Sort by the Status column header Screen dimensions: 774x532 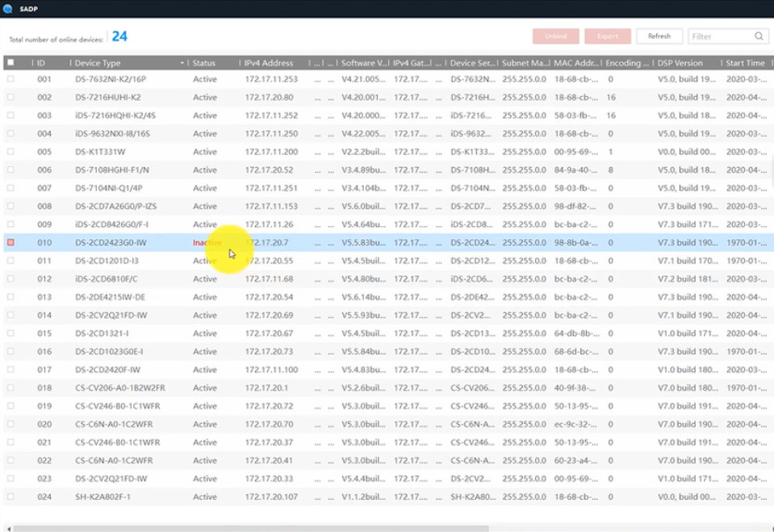204,63
